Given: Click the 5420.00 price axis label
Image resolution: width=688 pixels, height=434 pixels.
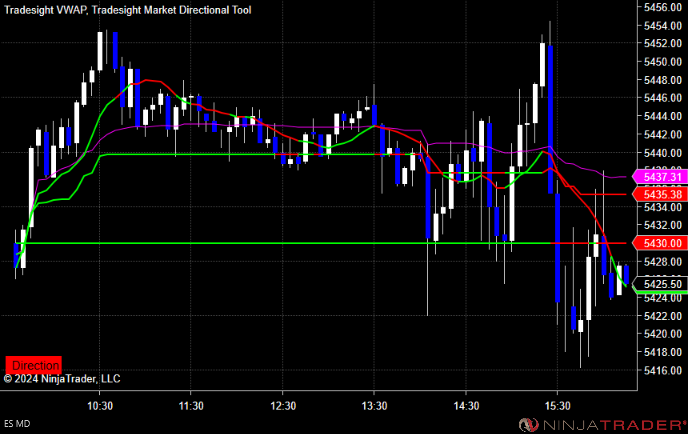Looking at the screenshot, I should pos(663,334).
